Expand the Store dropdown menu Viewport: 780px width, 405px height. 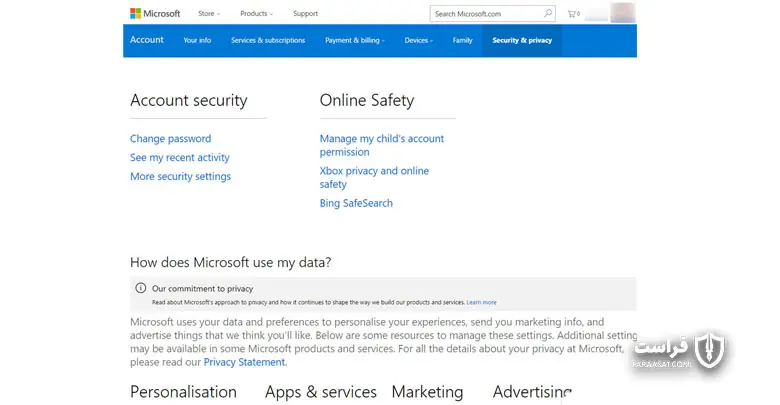tap(209, 13)
